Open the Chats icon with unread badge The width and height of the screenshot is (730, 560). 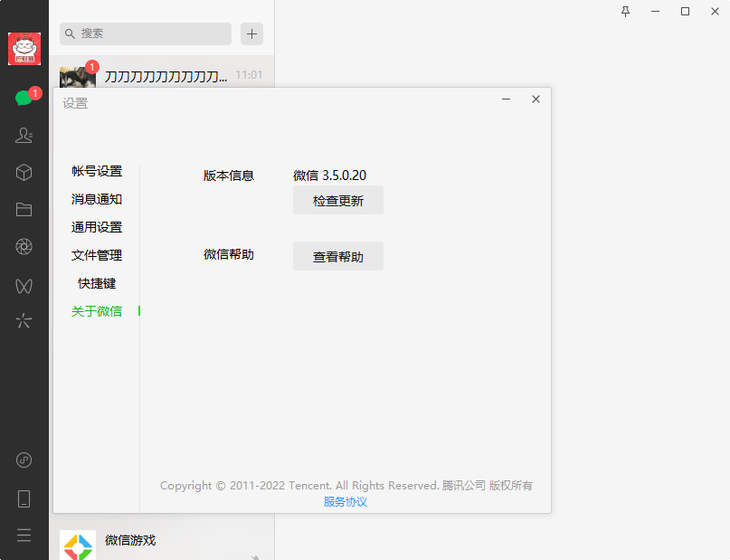click(24, 98)
